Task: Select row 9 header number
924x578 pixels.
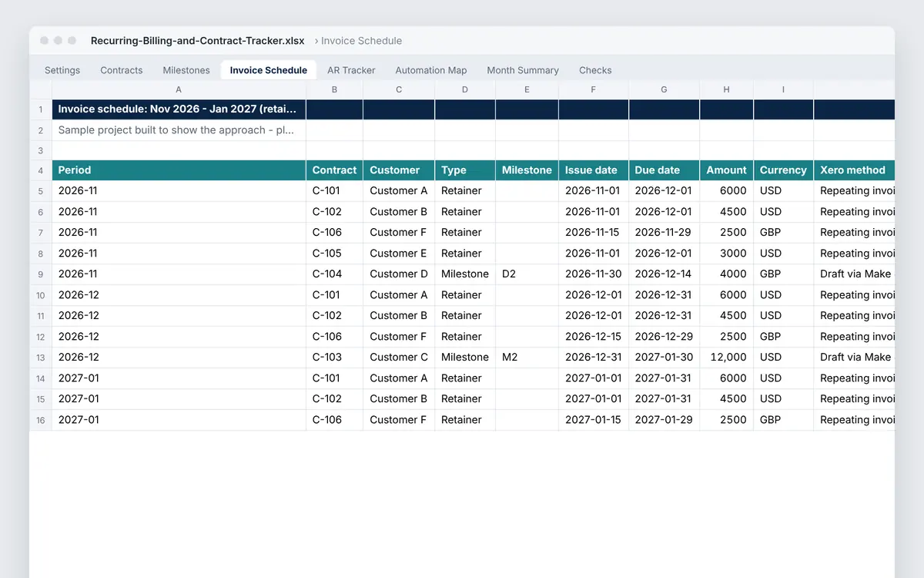Action: (x=41, y=274)
